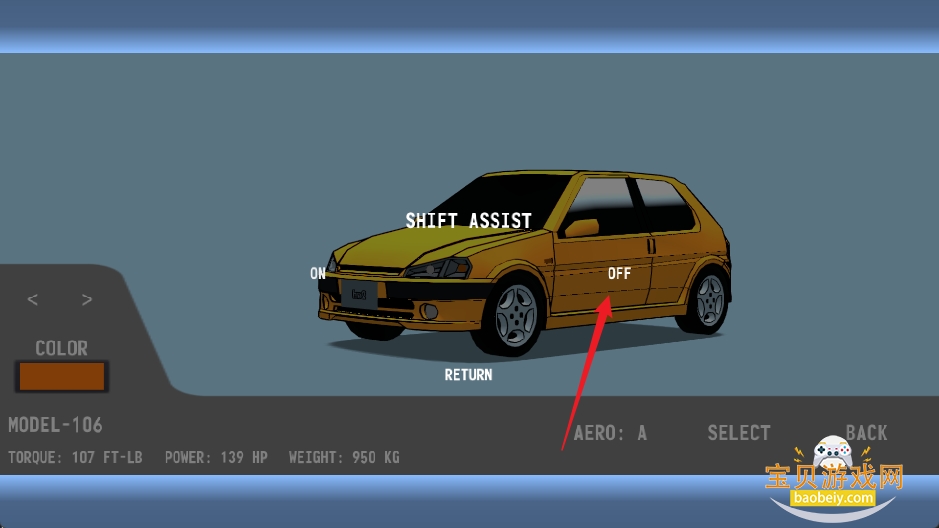
Task: Turn shift assist ON
Action: click(x=318, y=273)
